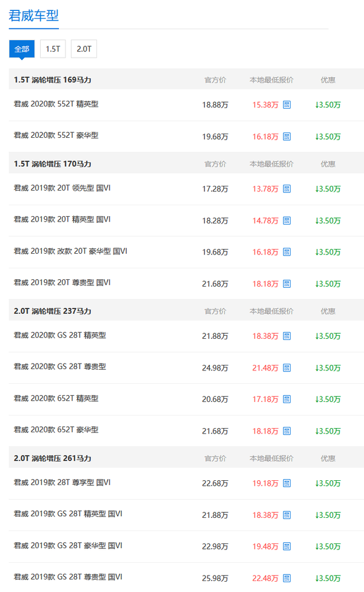The image size is (364, 592).
Task: Open 君威 2019款 28T 尊享型 国VI link
Action: point(62,483)
